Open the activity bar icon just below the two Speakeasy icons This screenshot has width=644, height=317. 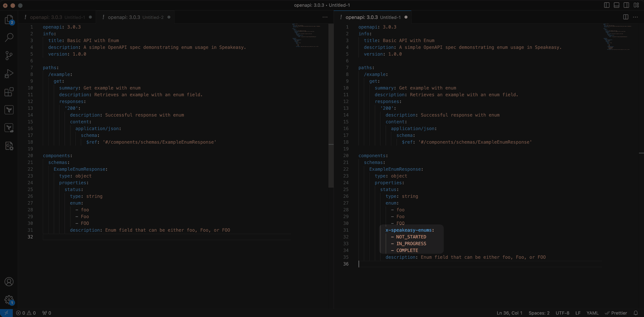pyautogui.click(x=9, y=146)
